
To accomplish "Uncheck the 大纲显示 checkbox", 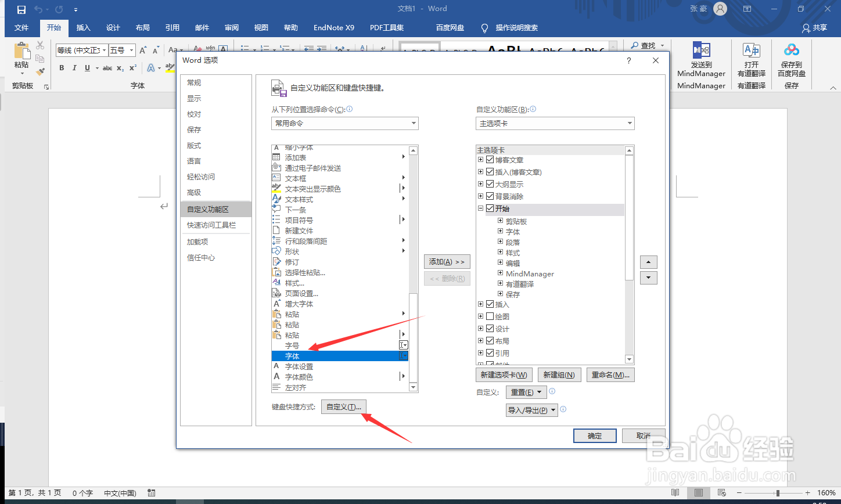I will tap(490, 184).
